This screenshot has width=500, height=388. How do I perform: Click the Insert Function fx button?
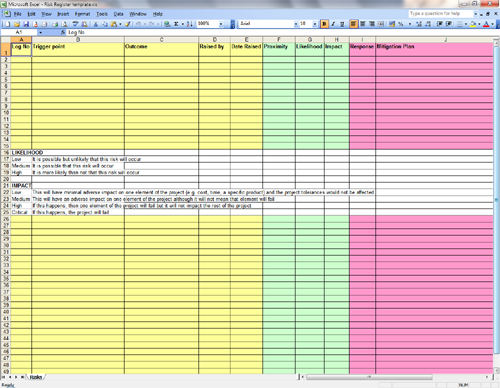63,32
